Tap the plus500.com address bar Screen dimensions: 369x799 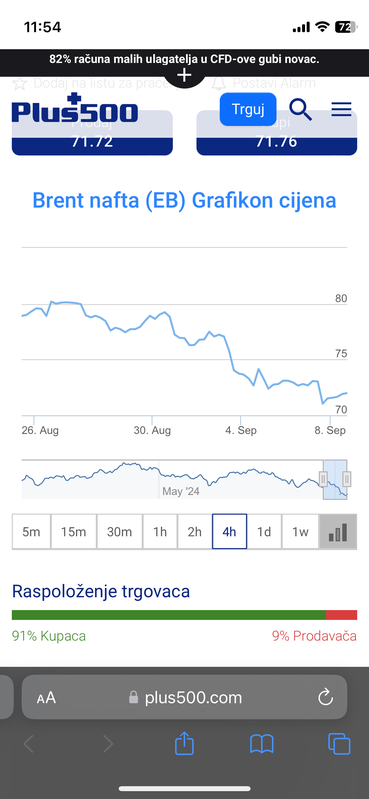pyautogui.click(x=184, y=697)
